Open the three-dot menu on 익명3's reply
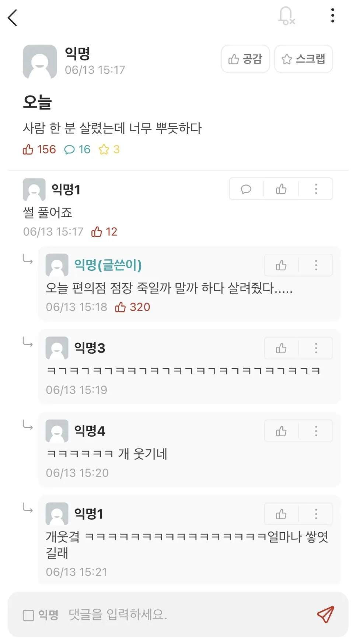This screenshot has width=356, height=644. (316, 348)
